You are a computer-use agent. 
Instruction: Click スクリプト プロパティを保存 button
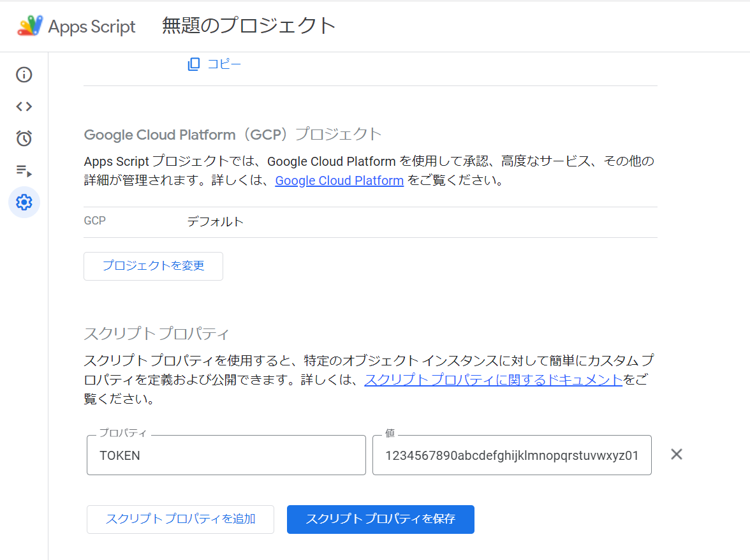[380, 519]
